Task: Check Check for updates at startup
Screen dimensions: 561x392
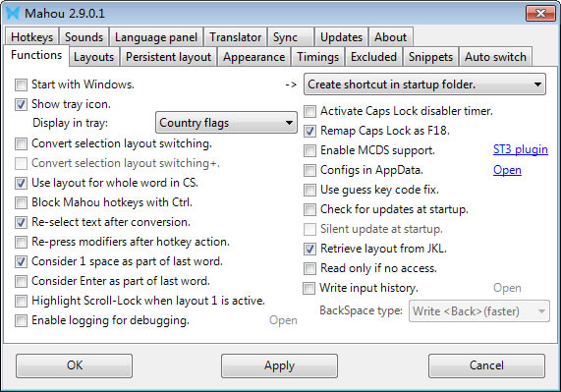Action: [x=309, y=209]
